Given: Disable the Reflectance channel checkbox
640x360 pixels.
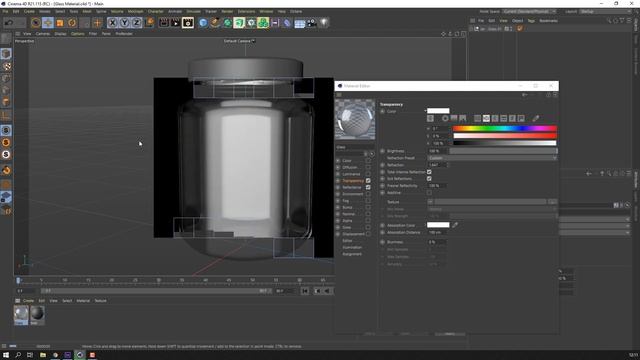Looking at the screenshot, I should (x=368, y=187).
